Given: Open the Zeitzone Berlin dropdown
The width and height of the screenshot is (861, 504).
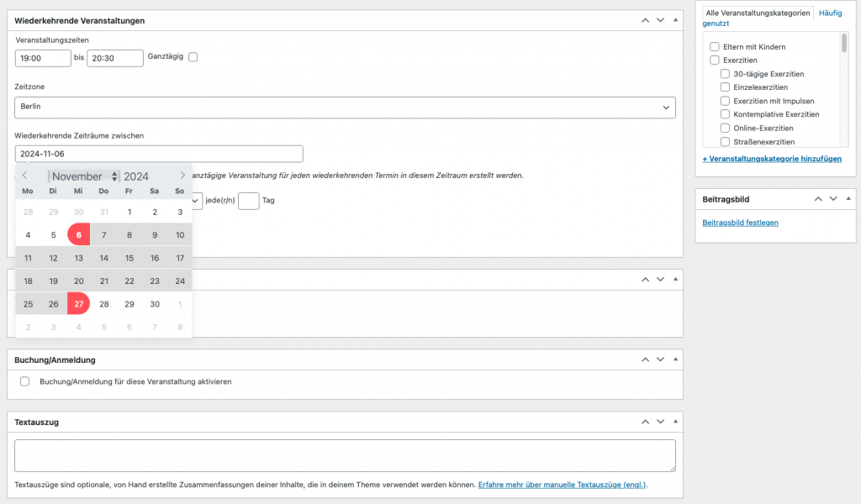Looking at the screenshot, I should [x=345, y=107].
